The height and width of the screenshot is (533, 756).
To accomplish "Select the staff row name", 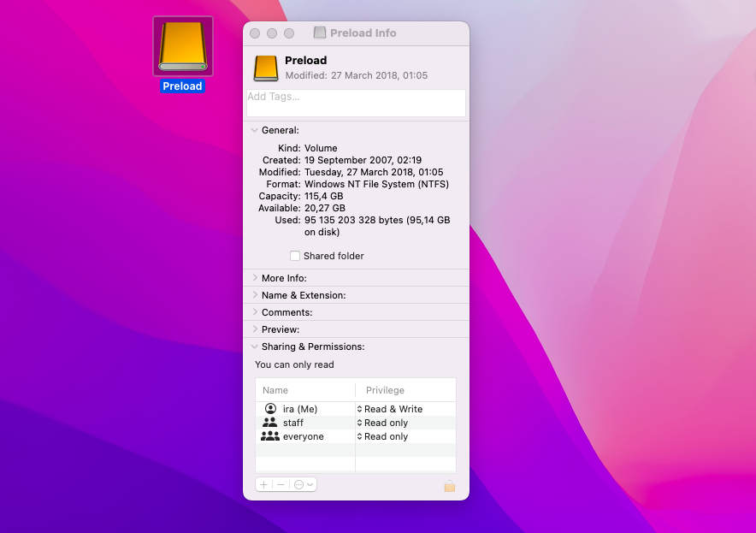I will (293, 423).
